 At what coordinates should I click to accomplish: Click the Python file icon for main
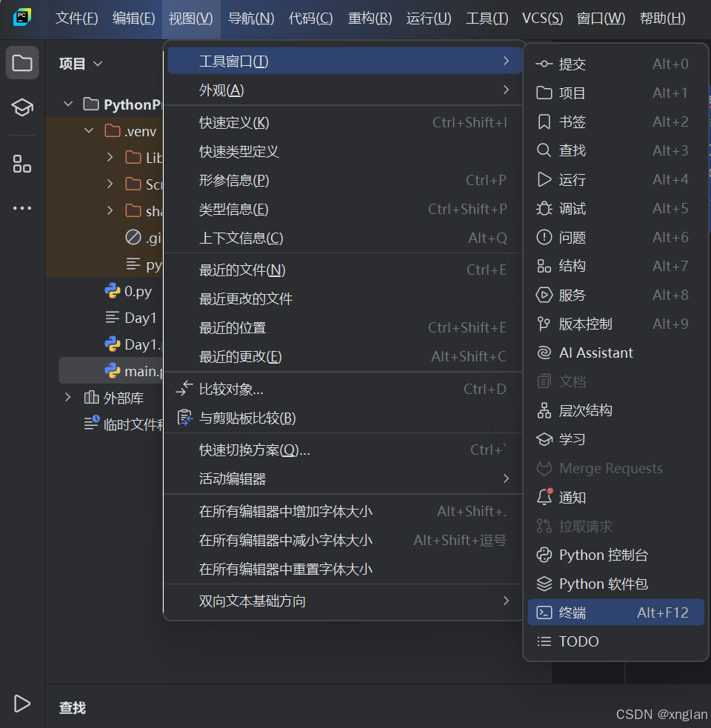[x=112, y=370]
